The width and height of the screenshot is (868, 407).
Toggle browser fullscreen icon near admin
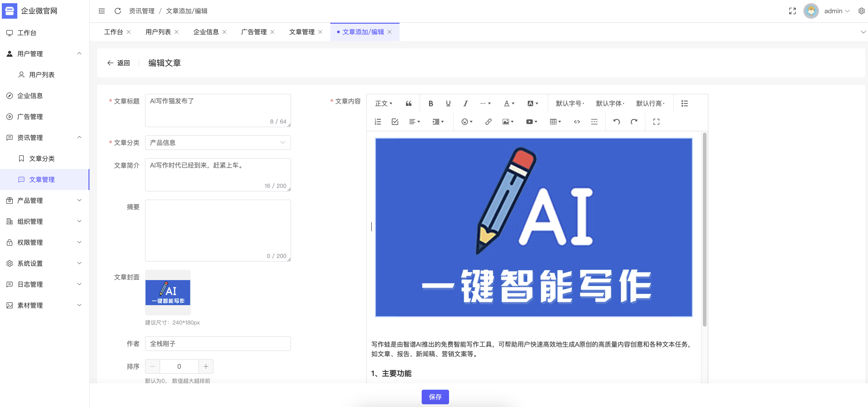(x=792, y=11)
